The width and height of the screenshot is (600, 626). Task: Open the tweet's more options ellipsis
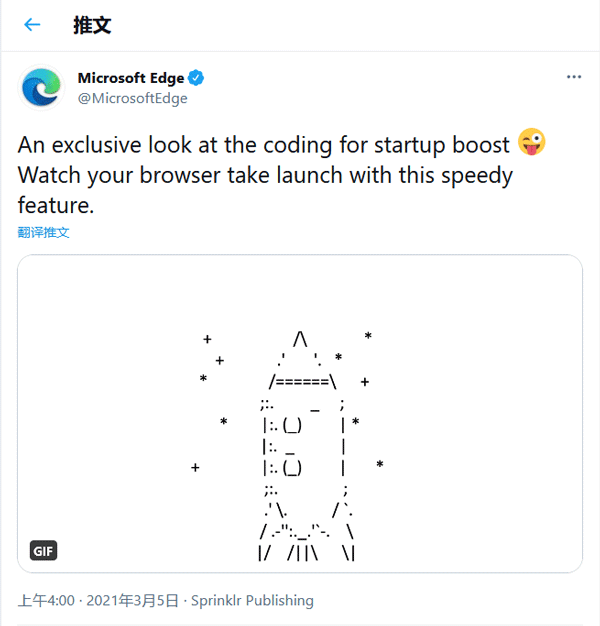click(574, 77)
